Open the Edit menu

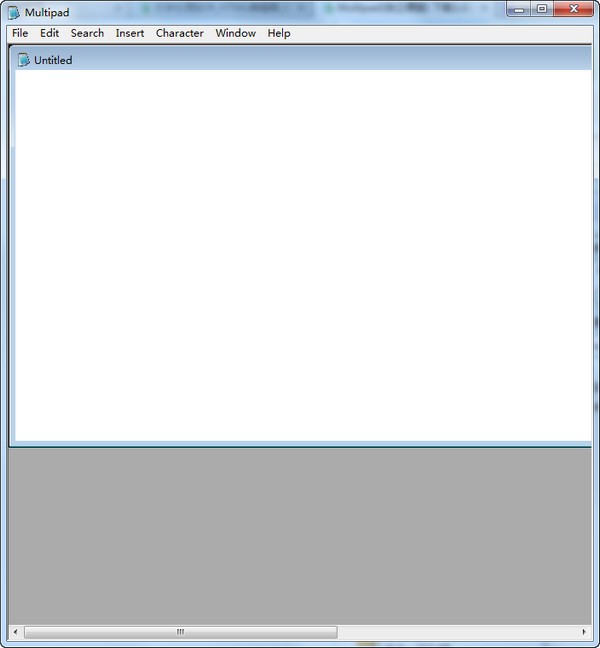tap(49, 33)
